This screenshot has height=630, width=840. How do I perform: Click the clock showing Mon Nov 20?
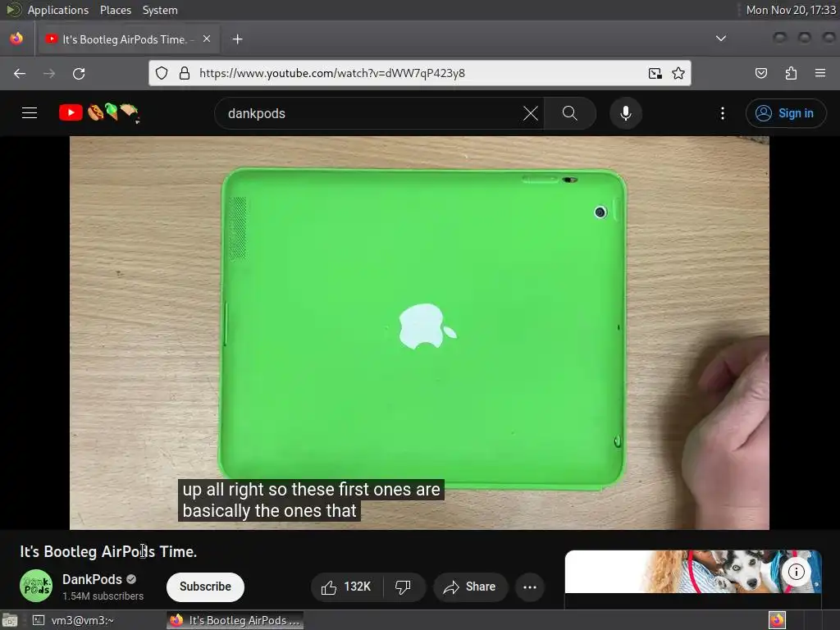click(x=791, y=10)
